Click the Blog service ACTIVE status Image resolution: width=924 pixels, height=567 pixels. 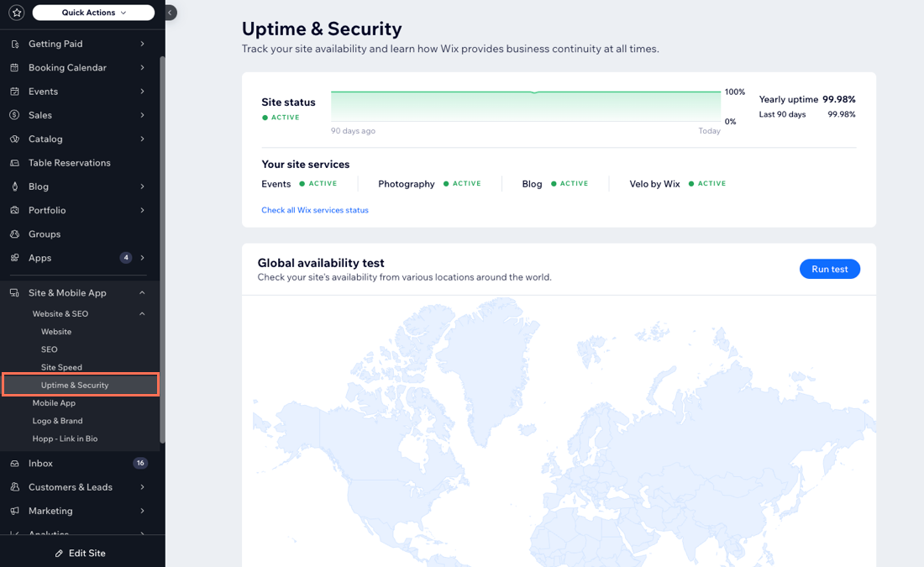[570, 183]
